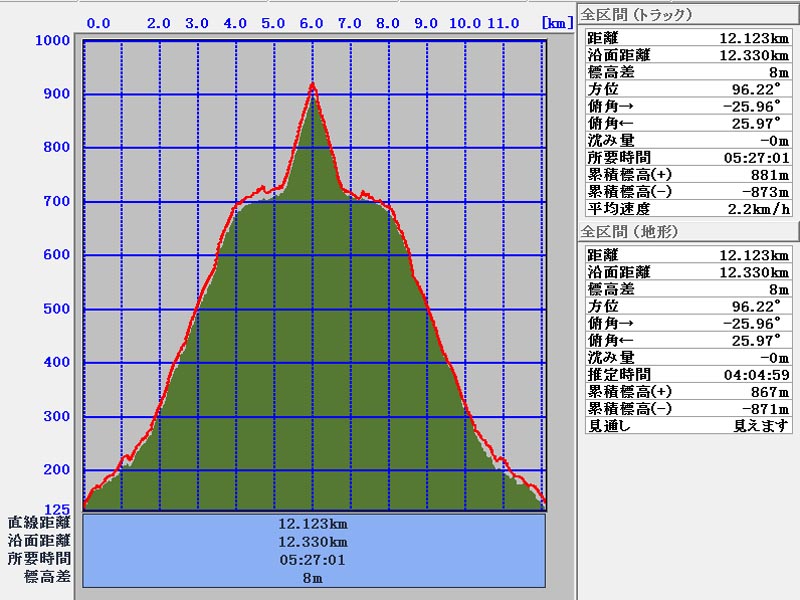
Task: Click the [km] unit label on distance axis
Action: click(555, 22)
